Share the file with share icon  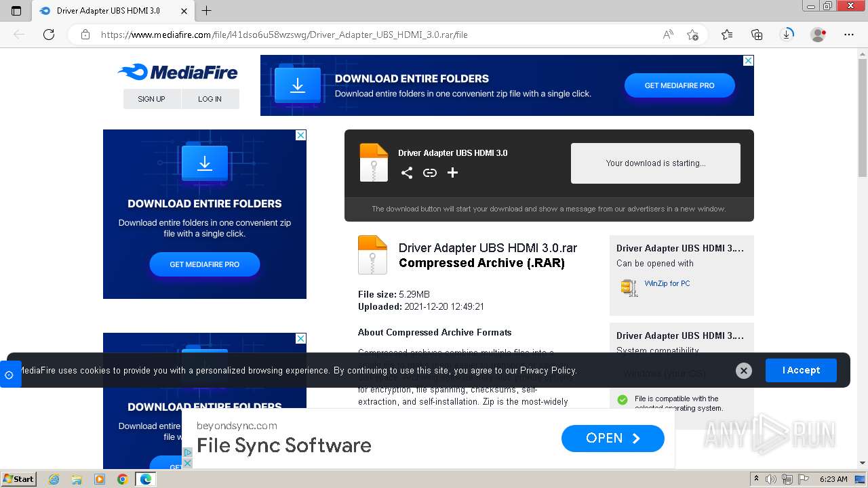point(407,173)
